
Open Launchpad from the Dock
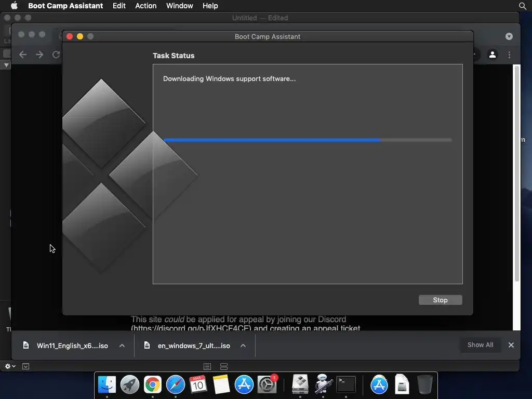click(x=129, y=384)
